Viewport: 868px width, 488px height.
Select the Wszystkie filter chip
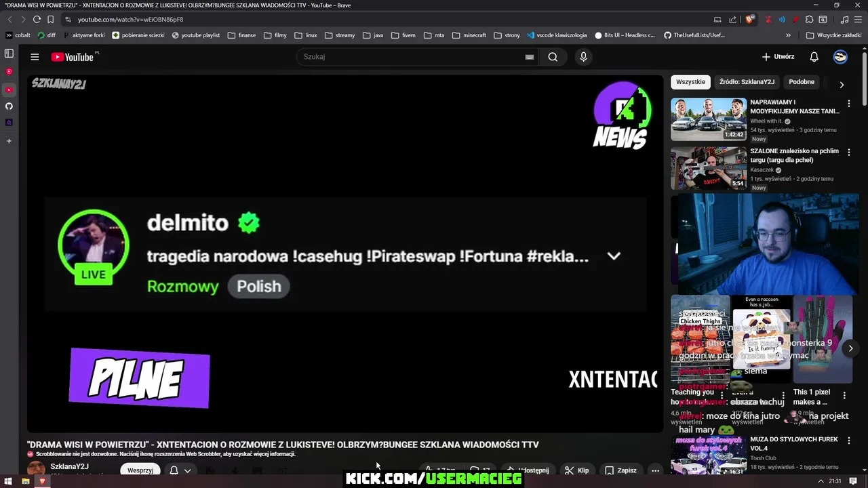coord(690,82)
